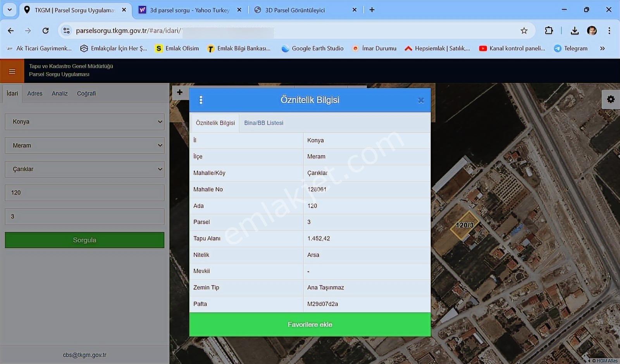Viewport: 620px width, 364px height.
Task: Open the Chrome three-dot menu
Action: (x=609, y=31)
